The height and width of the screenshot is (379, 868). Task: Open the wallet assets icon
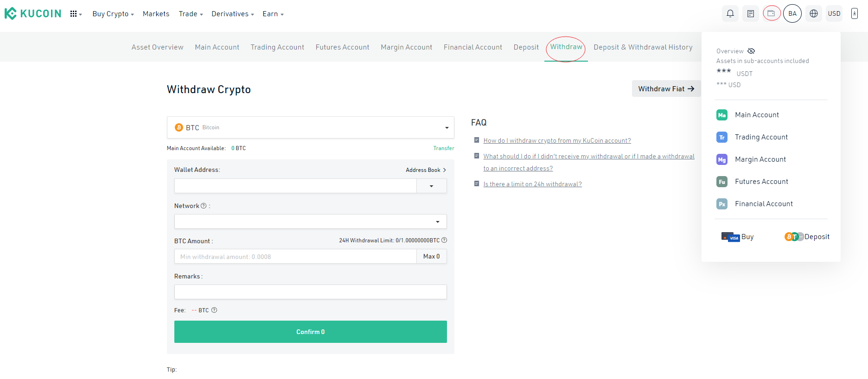(772, 13)
